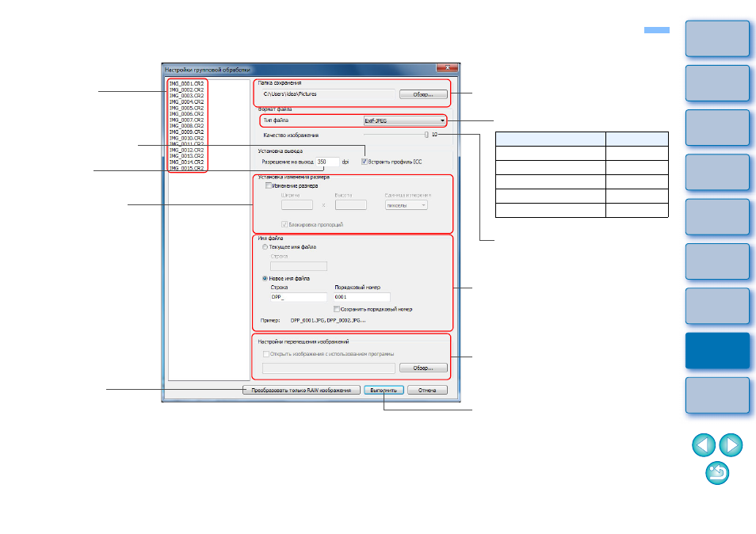Click the Строка field under Текущее имя файла

pyautogui.click(x=299, y=266)
